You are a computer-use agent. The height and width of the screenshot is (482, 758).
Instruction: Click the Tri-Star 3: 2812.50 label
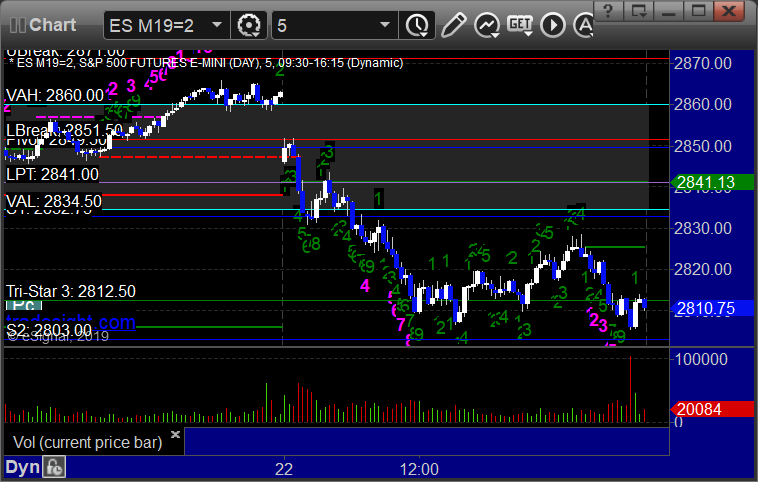point(71,292)
